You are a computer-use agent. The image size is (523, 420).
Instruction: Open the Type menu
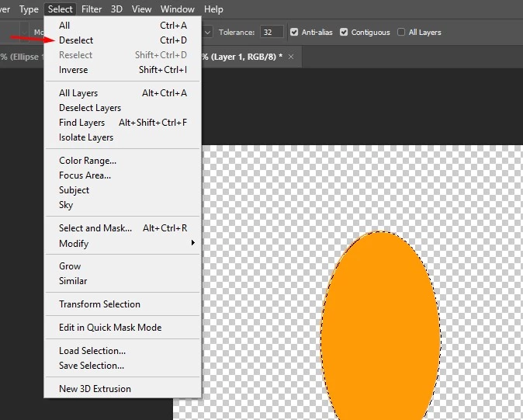(29, 9)
